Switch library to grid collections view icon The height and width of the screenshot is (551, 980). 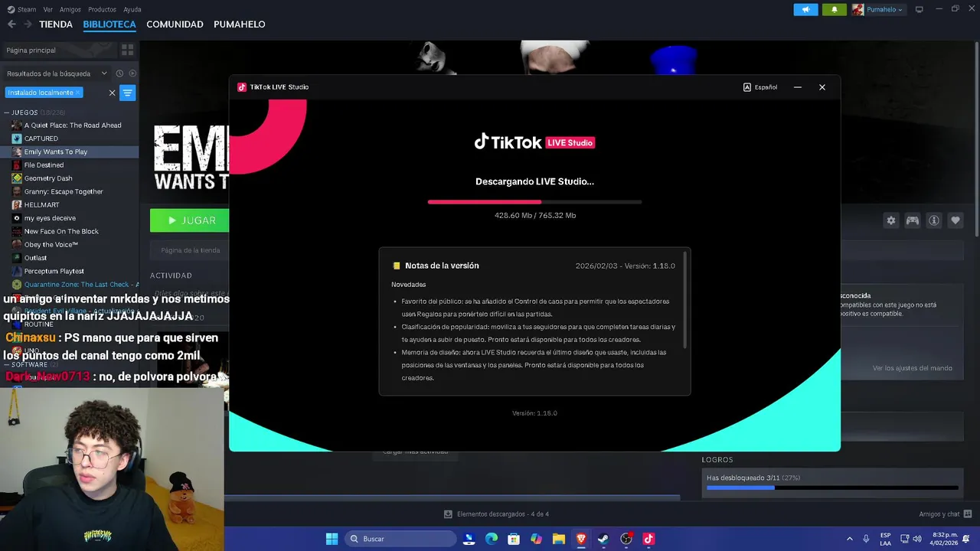click(127, 50)
